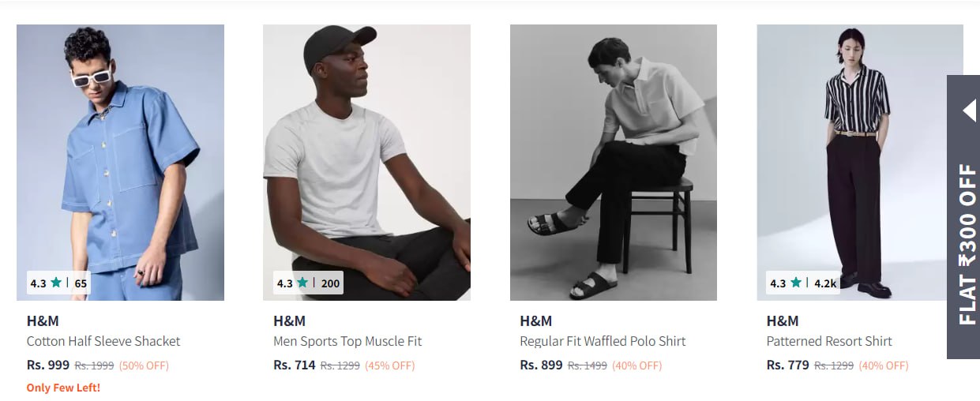Click Cotton Half Sleeve Shacket title
The height and width of the screenshot is (401, 980).
pyautogui.click(x=103, y=341)
